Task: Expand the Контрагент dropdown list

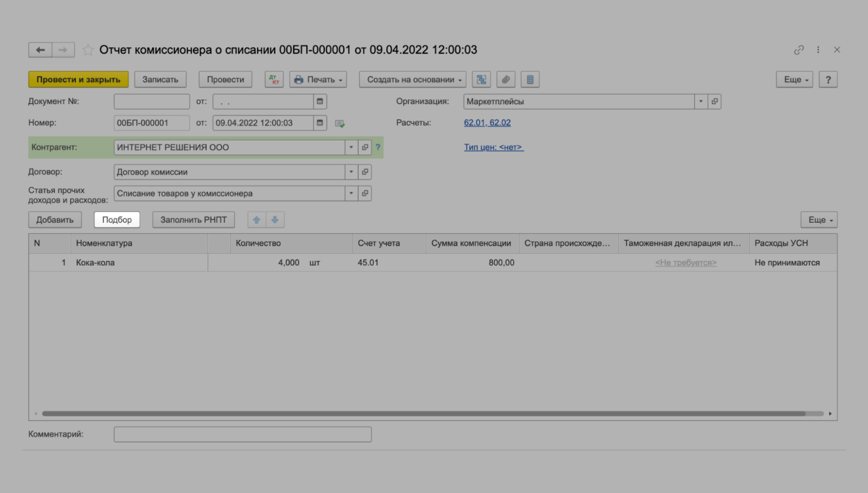Action: click(351, 148)
